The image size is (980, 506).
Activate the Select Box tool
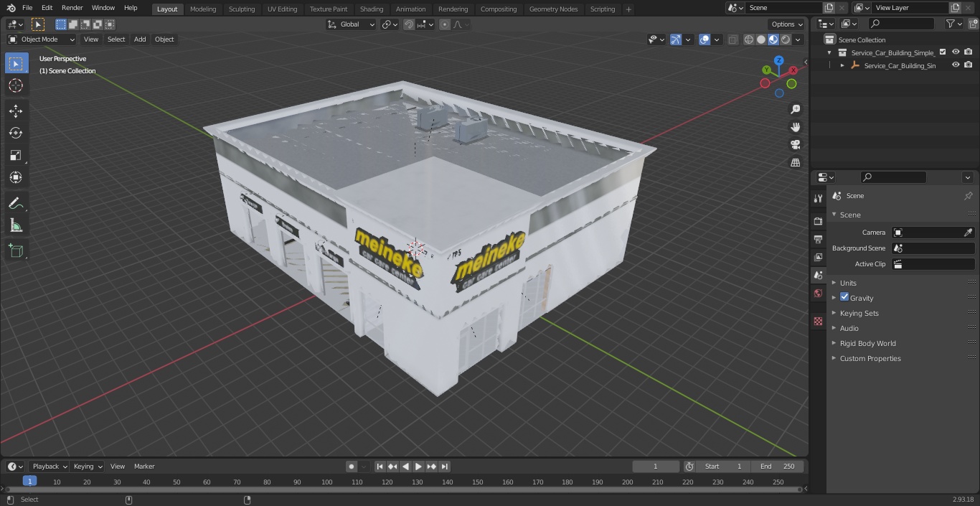(x=16, y=64)
